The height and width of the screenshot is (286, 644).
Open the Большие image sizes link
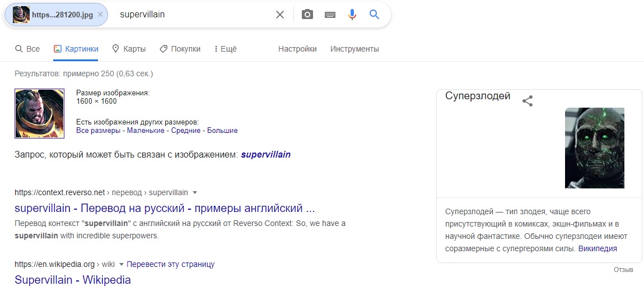[222, 130]
